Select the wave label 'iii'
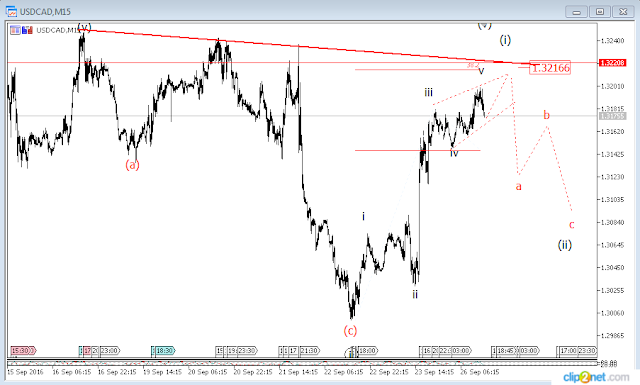This screenshot has height=385, width=640. [428, 92]
